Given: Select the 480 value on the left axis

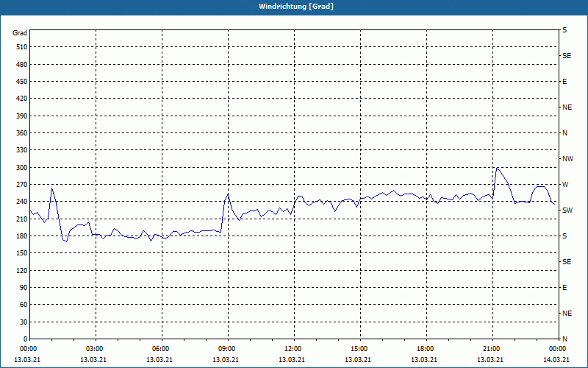Looking at the screenshot, I should click(x=22, y=65).
